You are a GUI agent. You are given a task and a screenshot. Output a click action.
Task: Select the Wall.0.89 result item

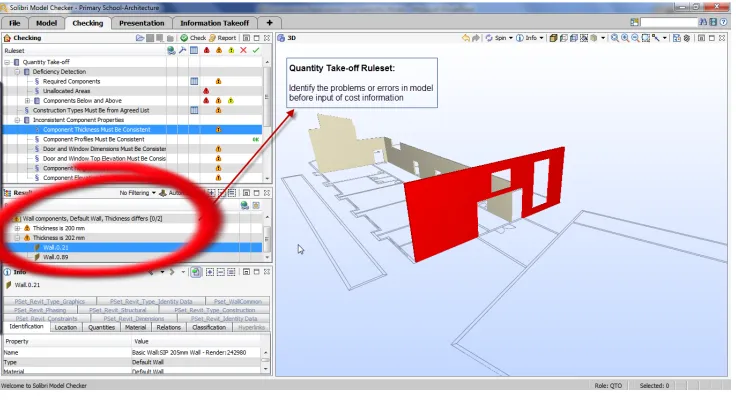pos(56,257)
